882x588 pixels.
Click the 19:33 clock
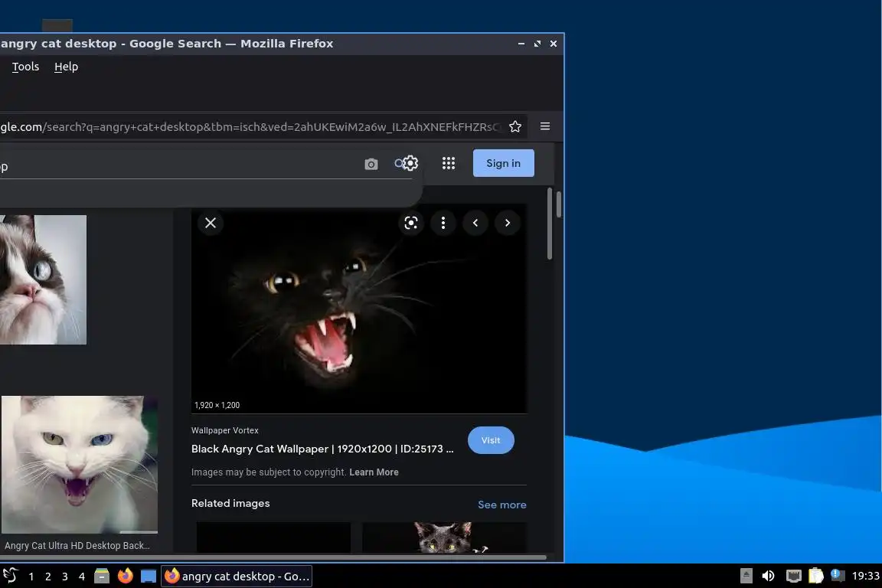(866, 576)
